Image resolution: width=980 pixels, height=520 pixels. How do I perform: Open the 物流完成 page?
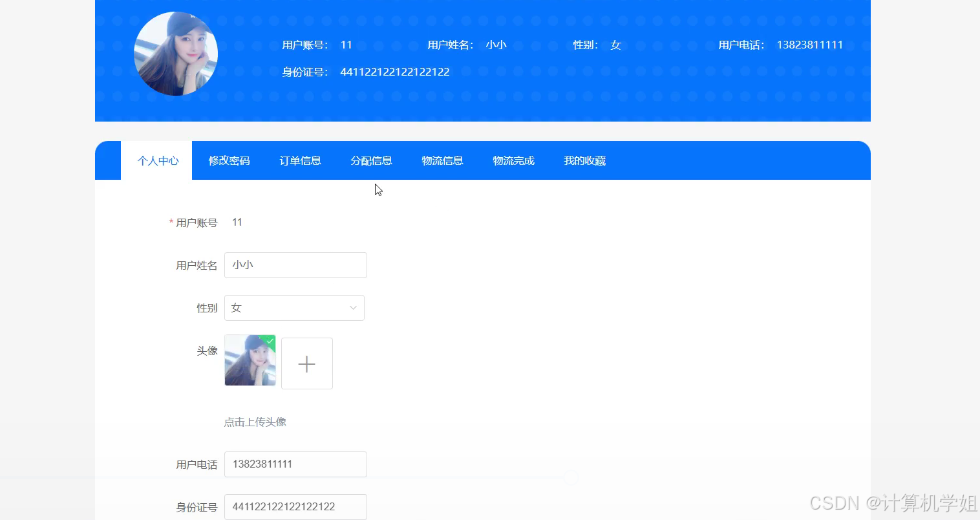tap(513, 160)
